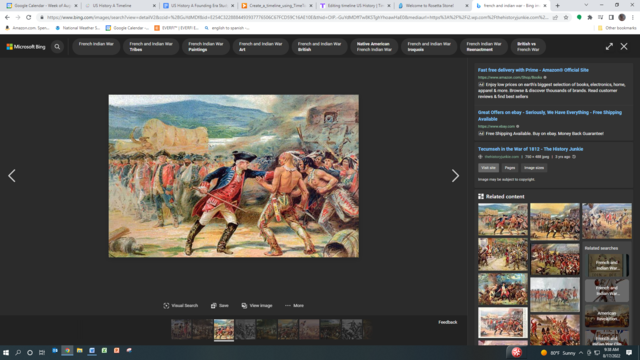Viewport: 640px width, 360px height.
Task: Click the Visit site button
Action: click(488, 168)
